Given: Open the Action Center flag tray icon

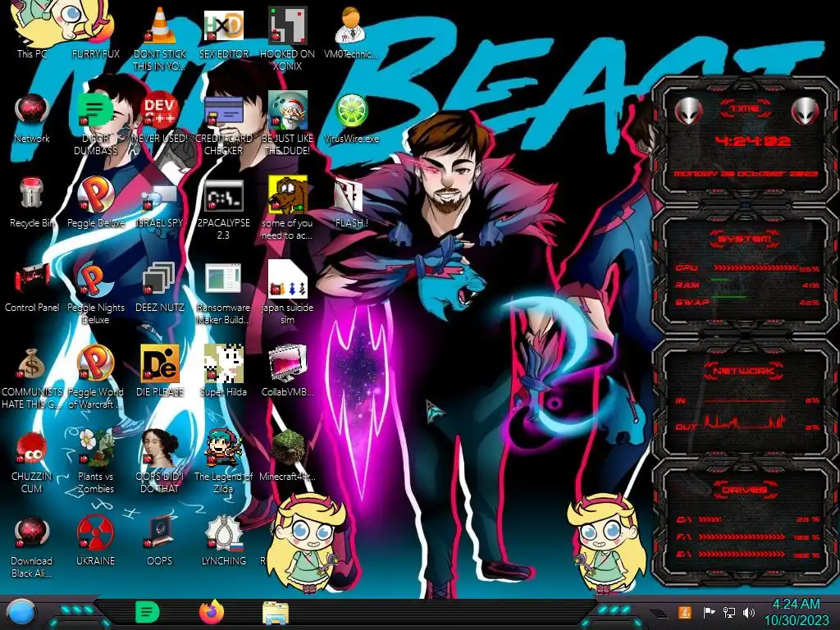Looking at the screenshot, I should click(709, 612).
